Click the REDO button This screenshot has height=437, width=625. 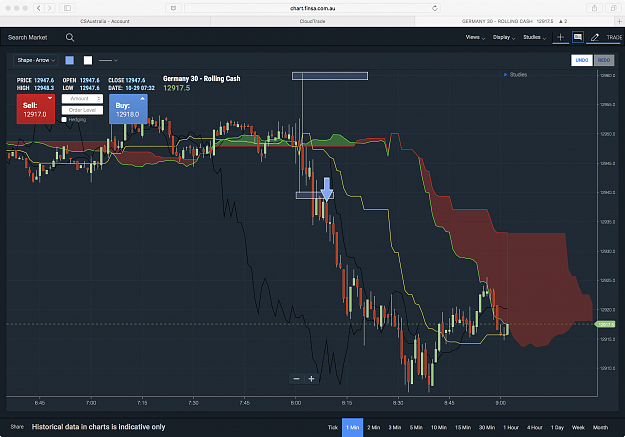click(604, 60)
